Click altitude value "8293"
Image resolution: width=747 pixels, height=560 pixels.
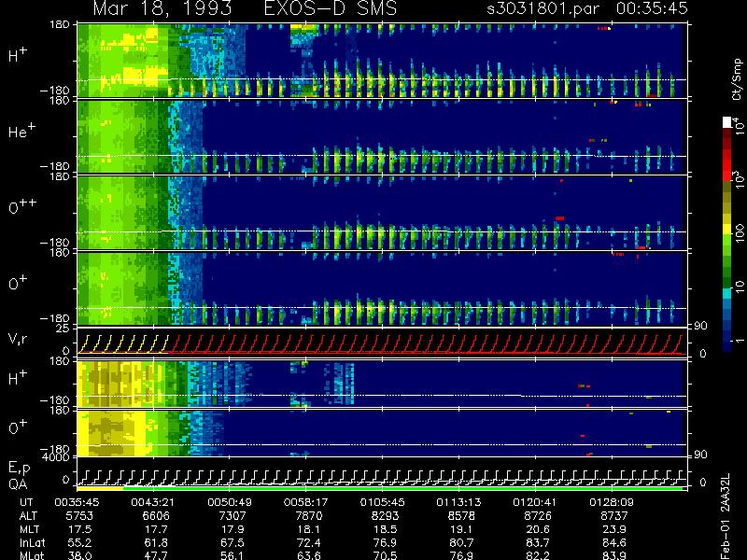(385, 516)
